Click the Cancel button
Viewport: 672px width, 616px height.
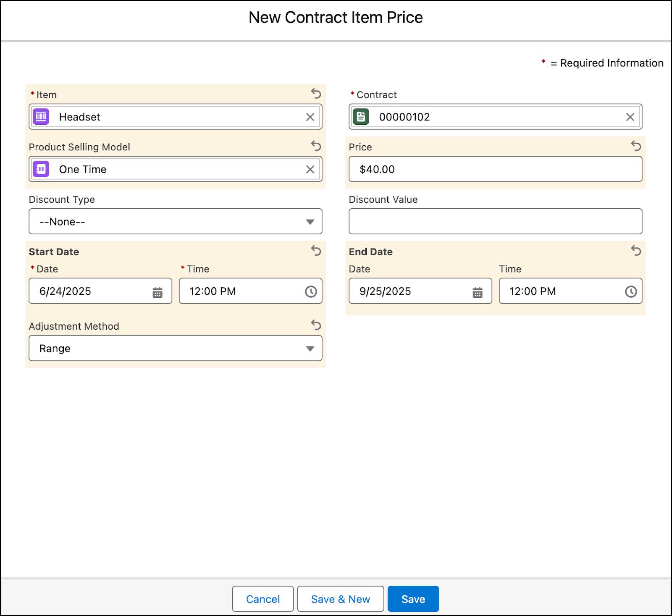[263, 599]
